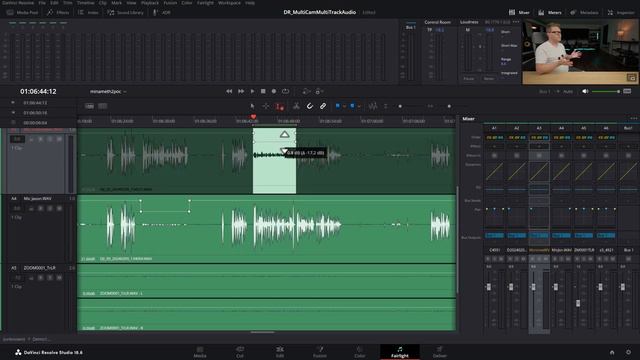640x360 pixels.
Task: Click the red playhead marker on ruler
Action: pos(253,117)
